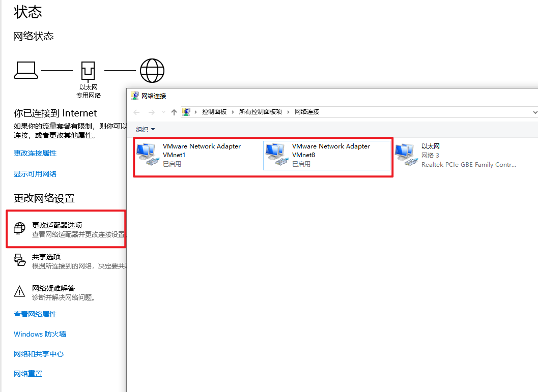Viewport: 538px width, 392px height.
Task: Click the 共享选项 printer icon
Action: (19, 260)
